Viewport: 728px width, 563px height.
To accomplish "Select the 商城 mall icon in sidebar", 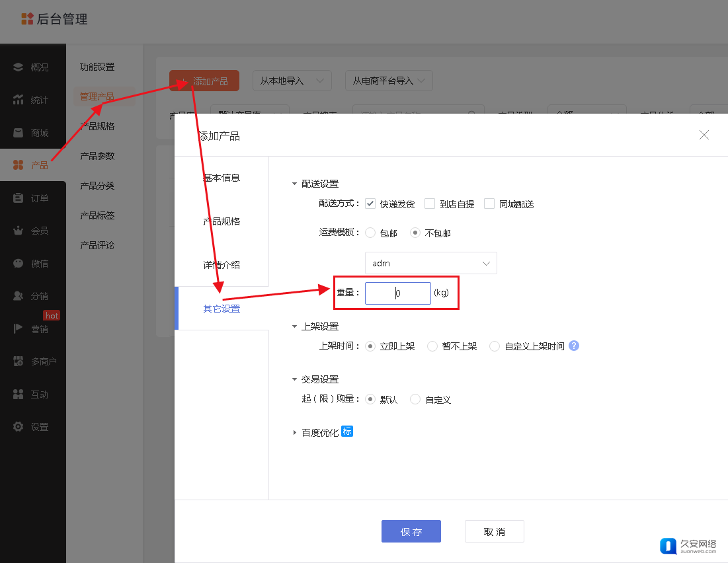I will [x=19, y=133].
